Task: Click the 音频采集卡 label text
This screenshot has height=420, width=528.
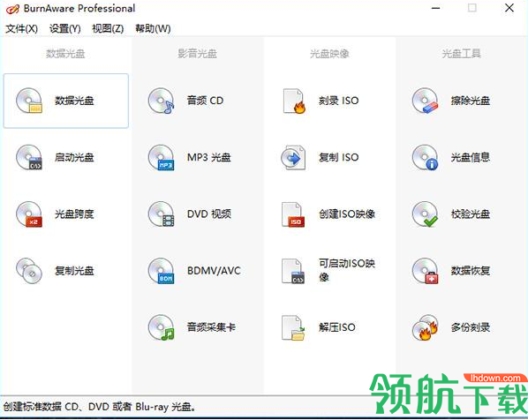Action: pos(211,327)
